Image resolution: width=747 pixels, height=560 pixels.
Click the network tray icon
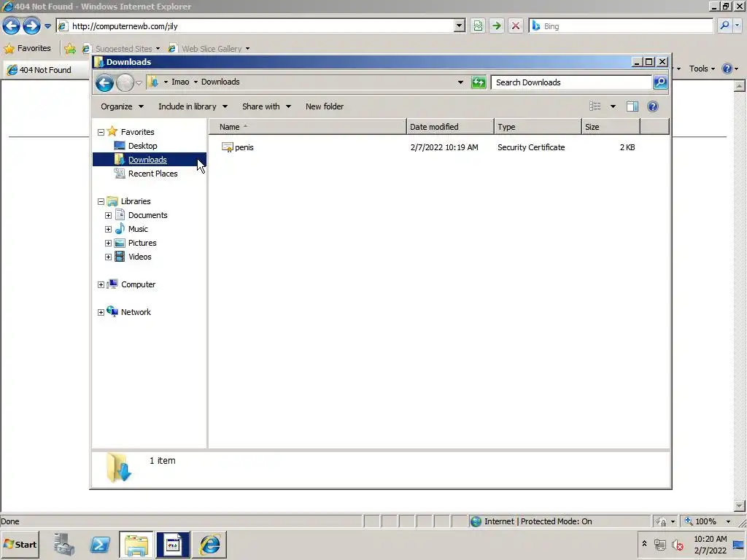[x=659, y=545]
